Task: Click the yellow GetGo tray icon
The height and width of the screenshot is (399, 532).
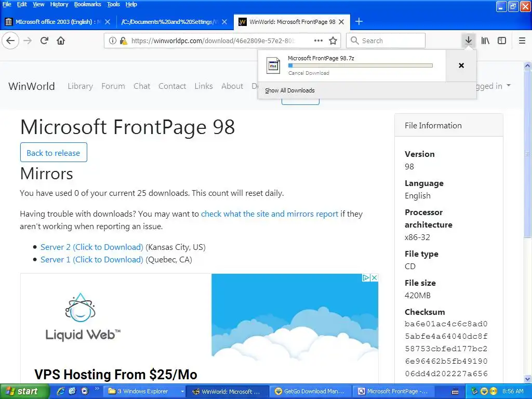Action: pyautogui.click(x=484, y=391)
